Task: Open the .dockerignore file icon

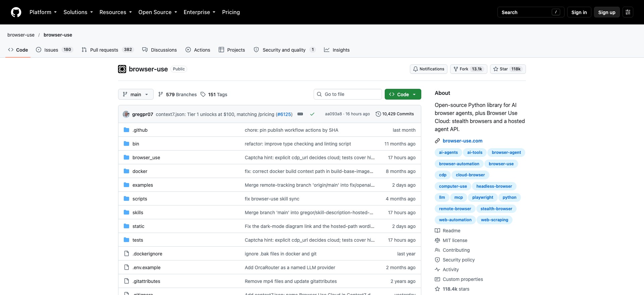Action: (x=126, y=253)
